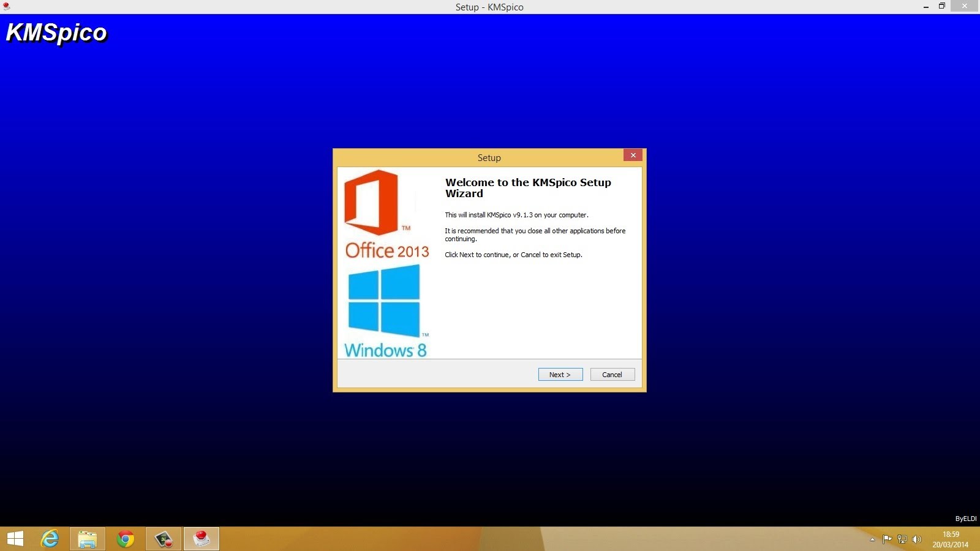The height and width of the screenshot is (551, 980).
Task: Open the volume speaker icon in the tray
Action: click(917, 539)
